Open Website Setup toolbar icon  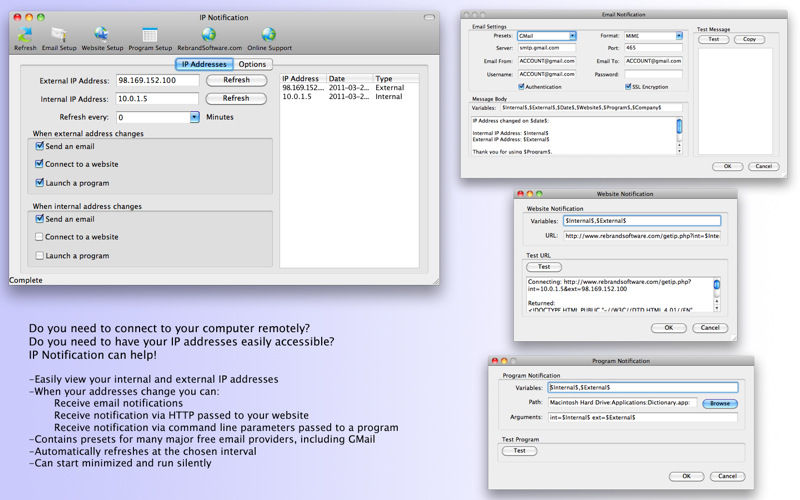tap(102, 39)
